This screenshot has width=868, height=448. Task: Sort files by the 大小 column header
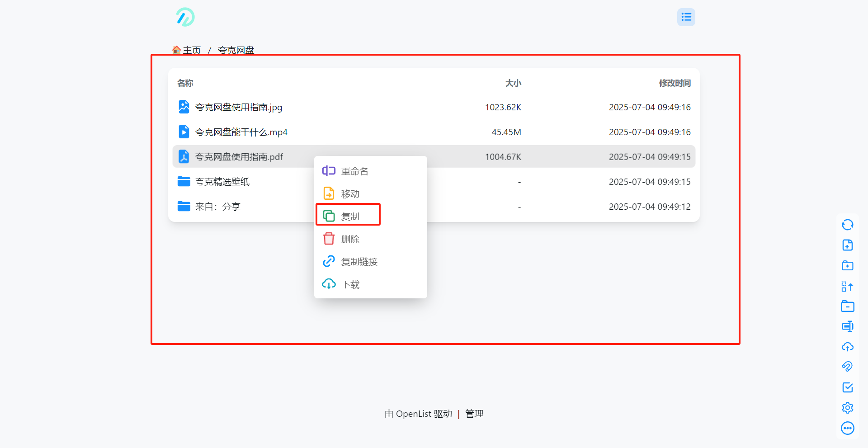coord(513,83)
